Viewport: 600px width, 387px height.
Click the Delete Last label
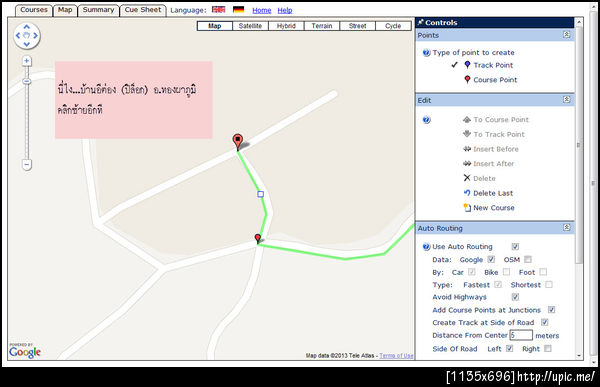click(x=493, y=193)
